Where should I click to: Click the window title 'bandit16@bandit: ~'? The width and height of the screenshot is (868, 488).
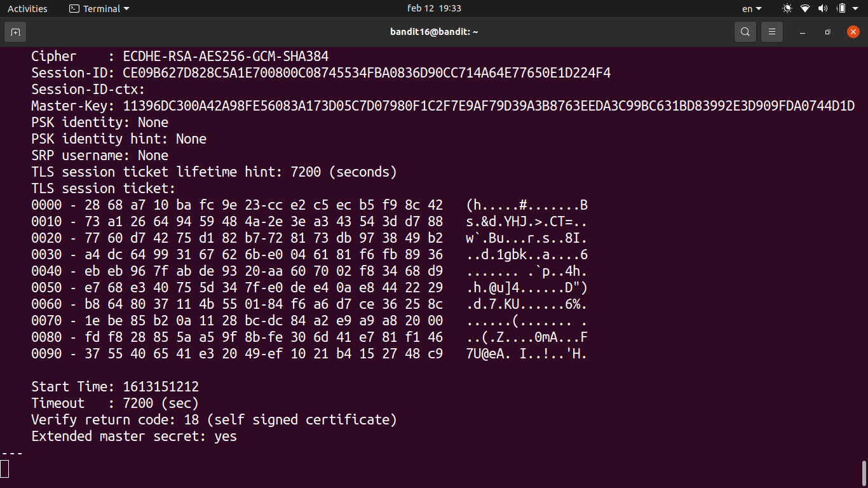[x=434, y=32]
